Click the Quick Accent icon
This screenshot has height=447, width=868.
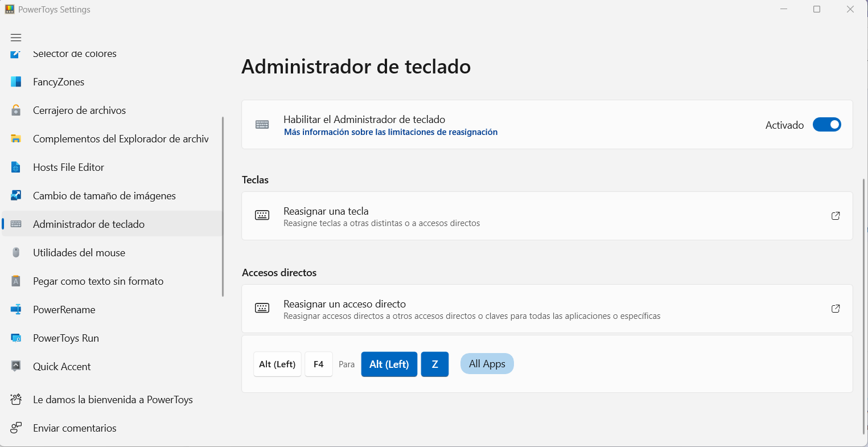point(16,367)
